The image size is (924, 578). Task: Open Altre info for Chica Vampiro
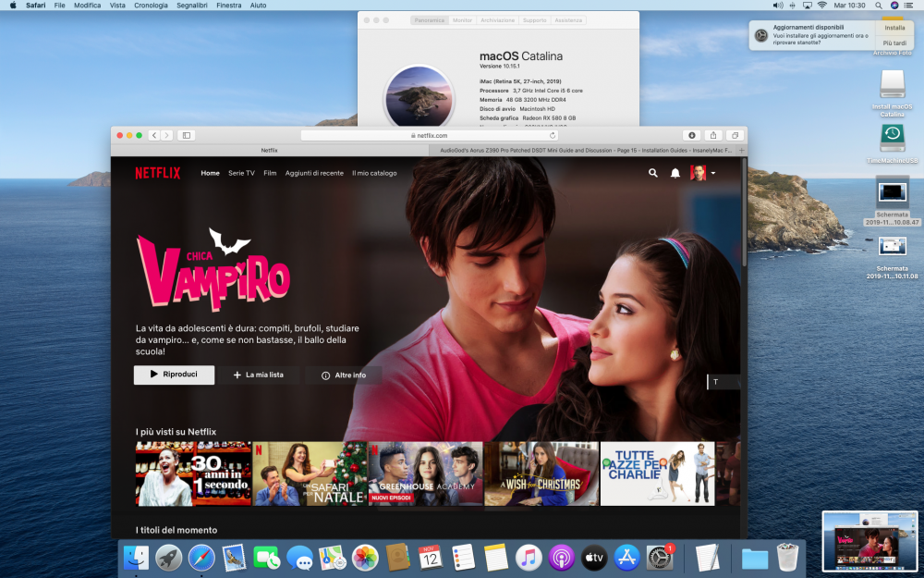(x=344, y=375)
